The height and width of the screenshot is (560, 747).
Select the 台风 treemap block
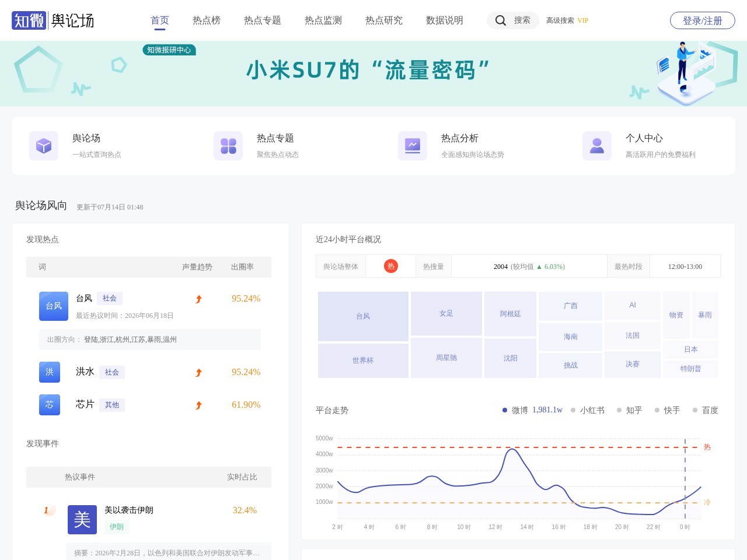363,316
